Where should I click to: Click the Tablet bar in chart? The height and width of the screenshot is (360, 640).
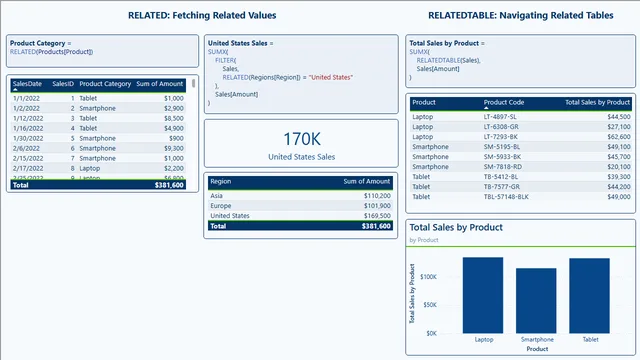point(589,296)
